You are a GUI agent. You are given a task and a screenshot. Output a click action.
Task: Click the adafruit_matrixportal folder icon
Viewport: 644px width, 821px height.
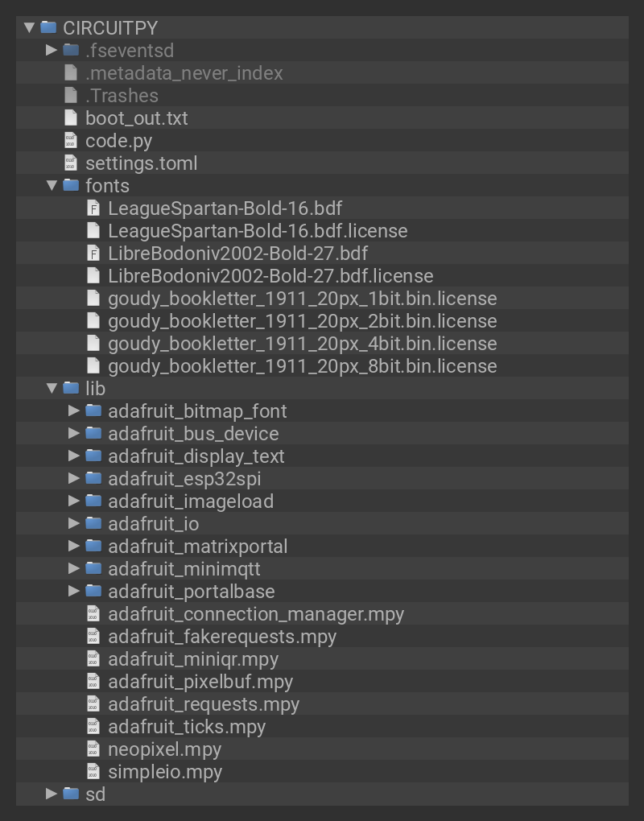pyautogui.click(x=93, y=547)
